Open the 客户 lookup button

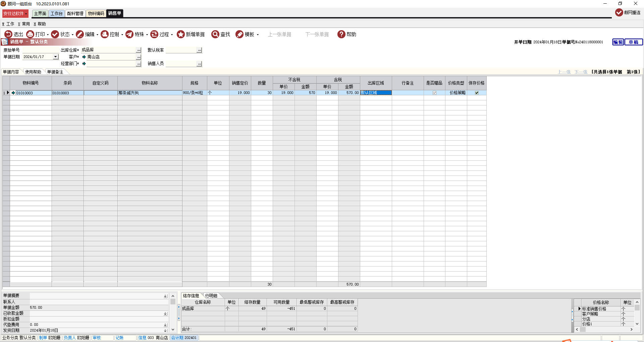pos(139,57)
